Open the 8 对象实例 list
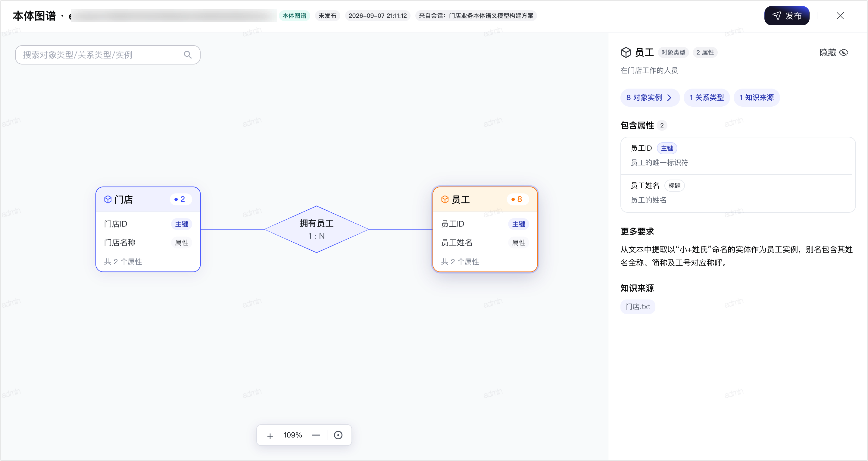This screenshot has width=868, height=461. pos(649,98)
